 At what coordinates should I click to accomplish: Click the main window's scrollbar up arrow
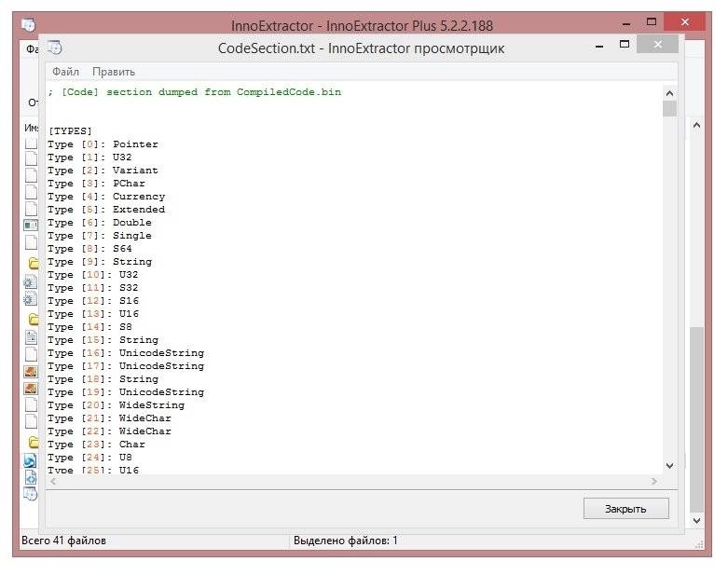tap(696, 125)
